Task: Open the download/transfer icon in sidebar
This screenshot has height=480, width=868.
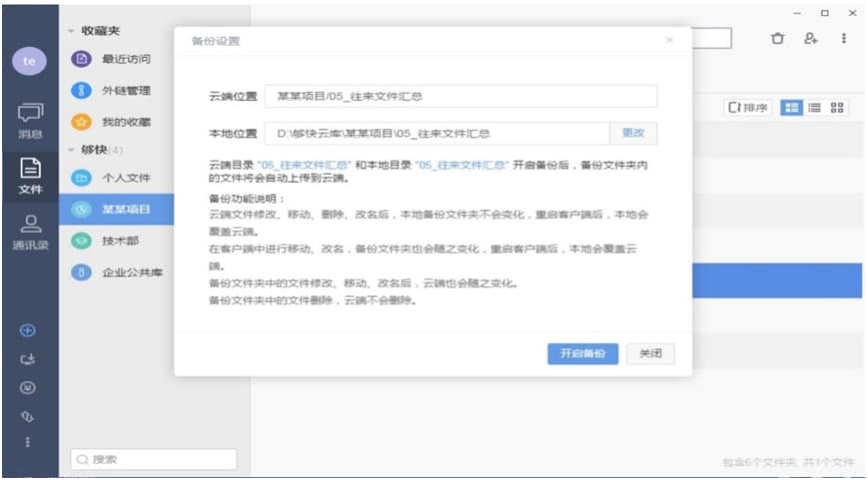Action: click(x=28, y=358)
